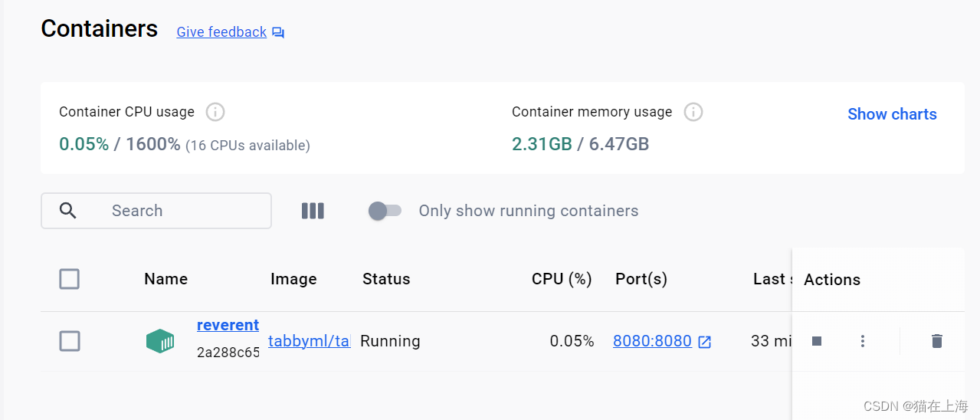Click the green container cube icon
Viewport: 980px width, 420px height.
[x=160, y=341]
